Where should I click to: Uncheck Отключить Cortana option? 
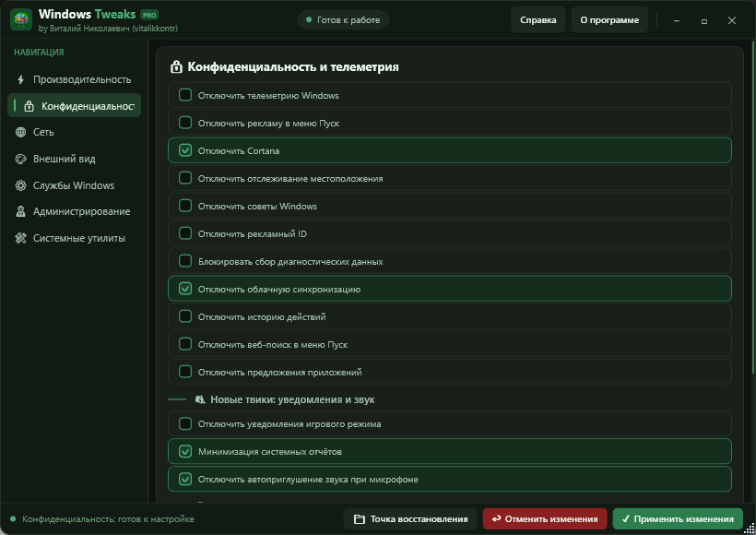[185, 150]
